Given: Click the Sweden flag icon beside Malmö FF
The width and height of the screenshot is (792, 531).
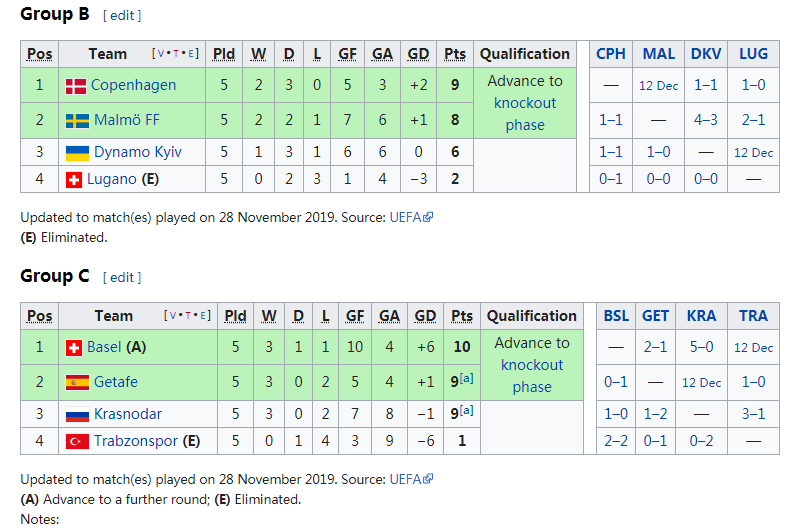Looking at the screenshot, I should point(76,121).
